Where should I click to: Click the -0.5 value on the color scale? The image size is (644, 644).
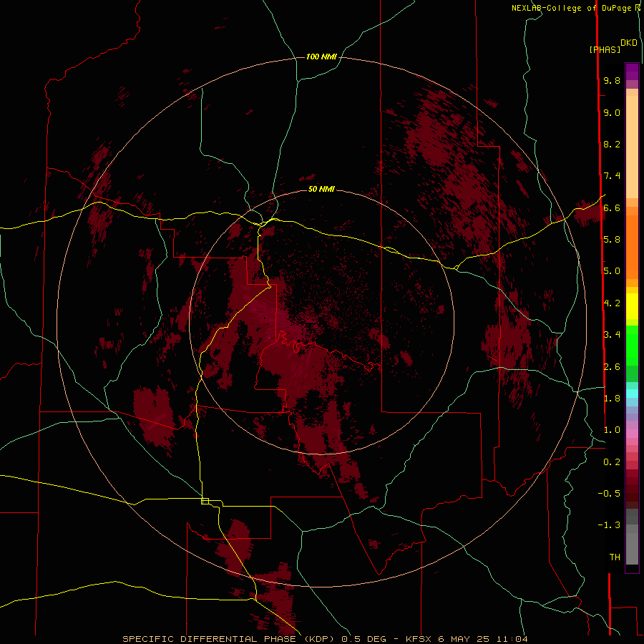click(609, 494)
